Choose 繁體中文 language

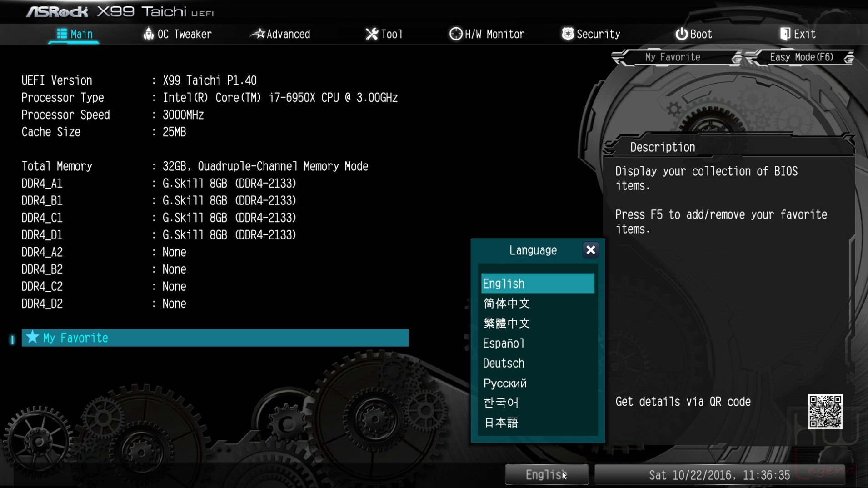(538, 324)
